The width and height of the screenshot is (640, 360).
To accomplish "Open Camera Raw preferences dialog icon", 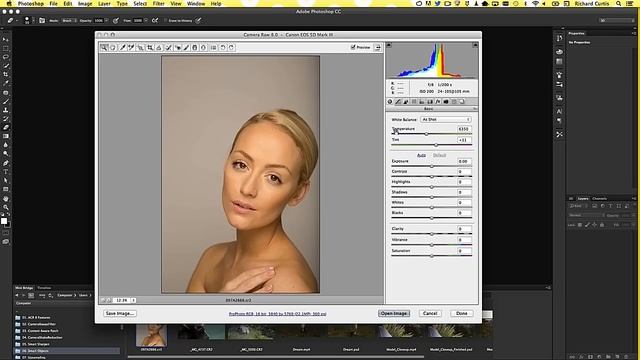I will (213, 48).
